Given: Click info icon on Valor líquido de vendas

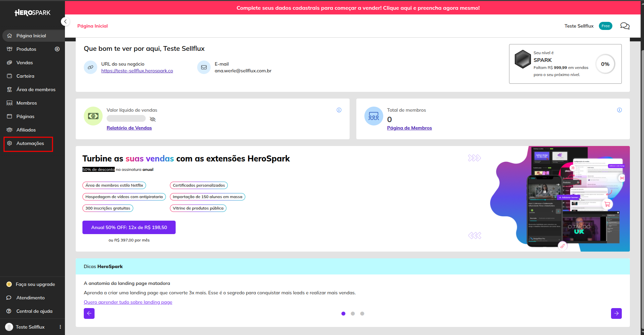Looking at the screenshot, I should [x=339, y=110].
